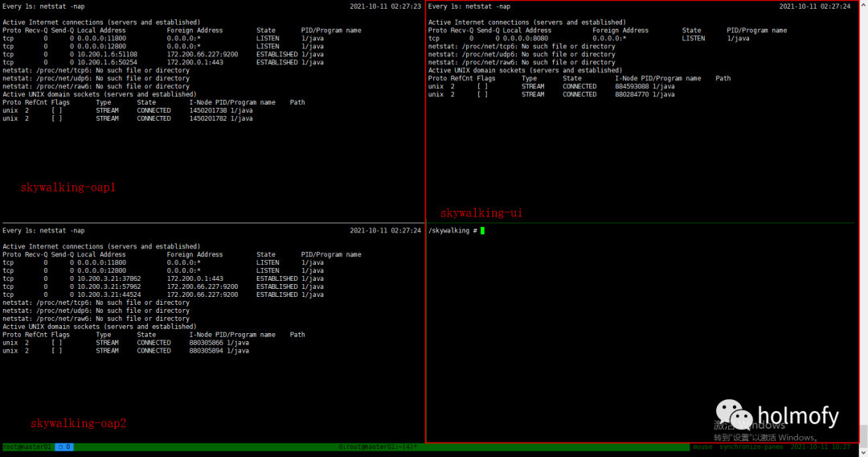Click I-Node value 880305894

(x=206, y=351)
